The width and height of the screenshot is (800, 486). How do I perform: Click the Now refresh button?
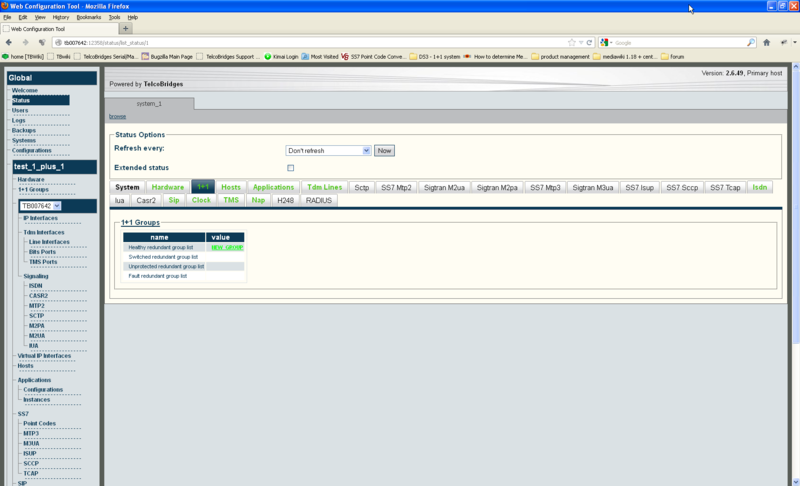384,150
